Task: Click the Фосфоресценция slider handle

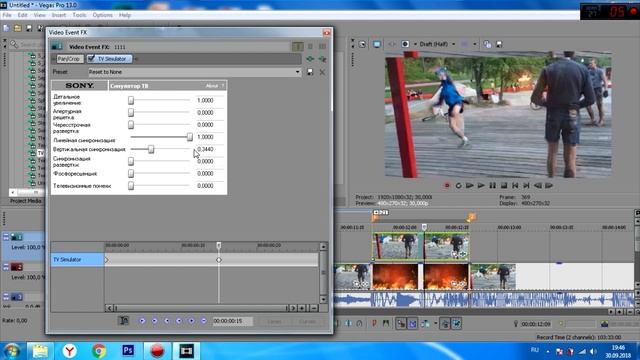Action: pos(131,174)
